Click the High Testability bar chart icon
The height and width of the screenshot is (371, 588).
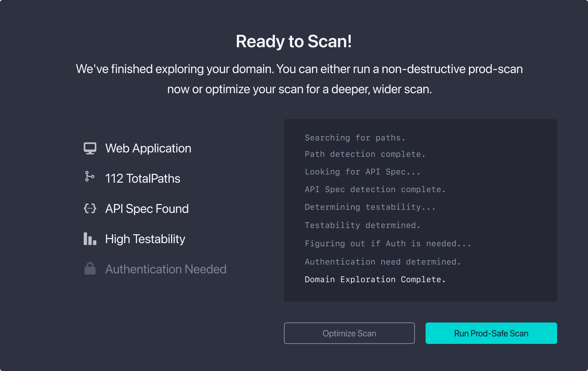(89, 239)
